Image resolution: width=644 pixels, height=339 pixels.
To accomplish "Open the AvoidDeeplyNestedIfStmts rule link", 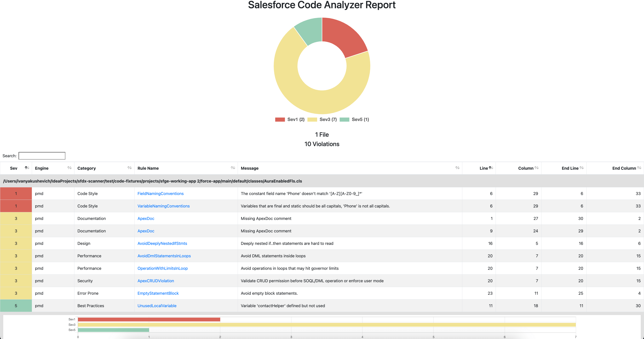I will tap(162, 244).
